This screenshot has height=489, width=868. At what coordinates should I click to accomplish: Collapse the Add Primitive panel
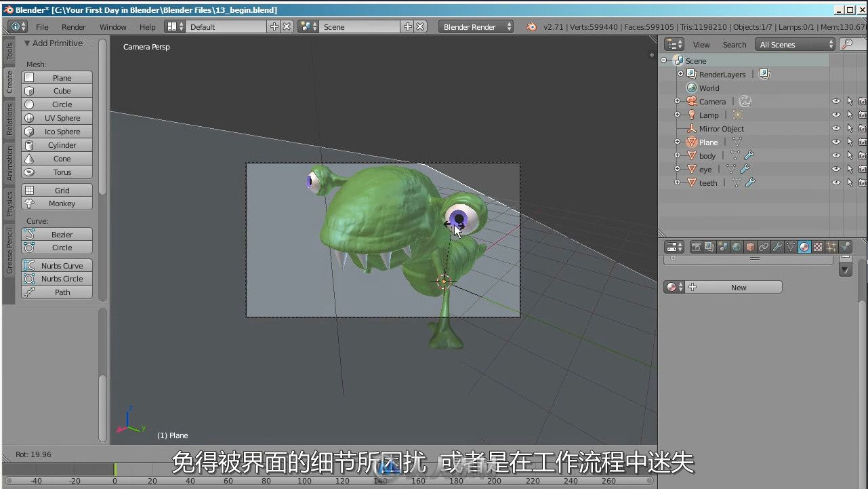(x=27, y=43)
